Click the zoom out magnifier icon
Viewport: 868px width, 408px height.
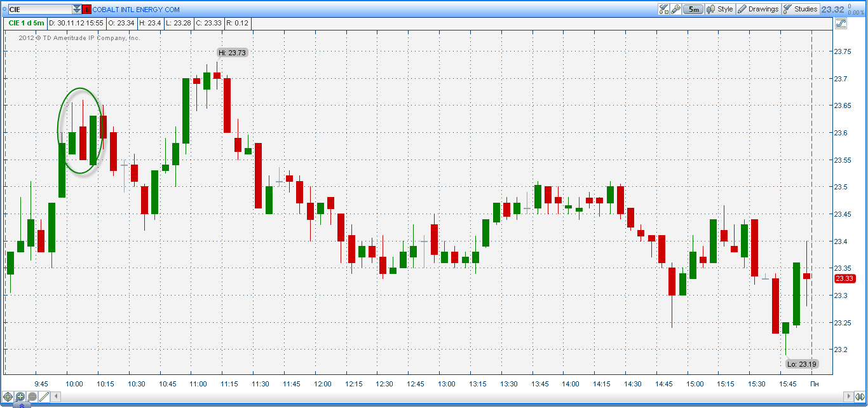pyautogui.click(x=32, y=397)
